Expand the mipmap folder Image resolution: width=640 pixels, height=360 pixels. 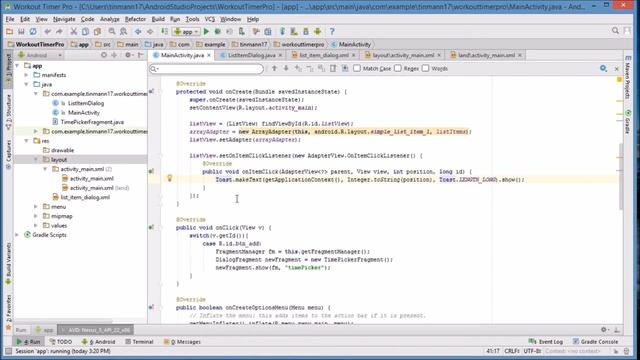[x=36, y=216]
